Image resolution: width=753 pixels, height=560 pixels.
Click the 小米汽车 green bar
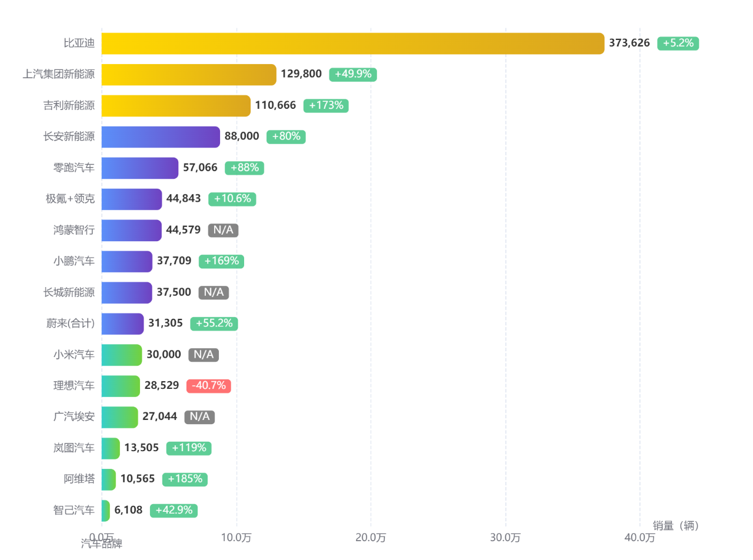[122, 355]
